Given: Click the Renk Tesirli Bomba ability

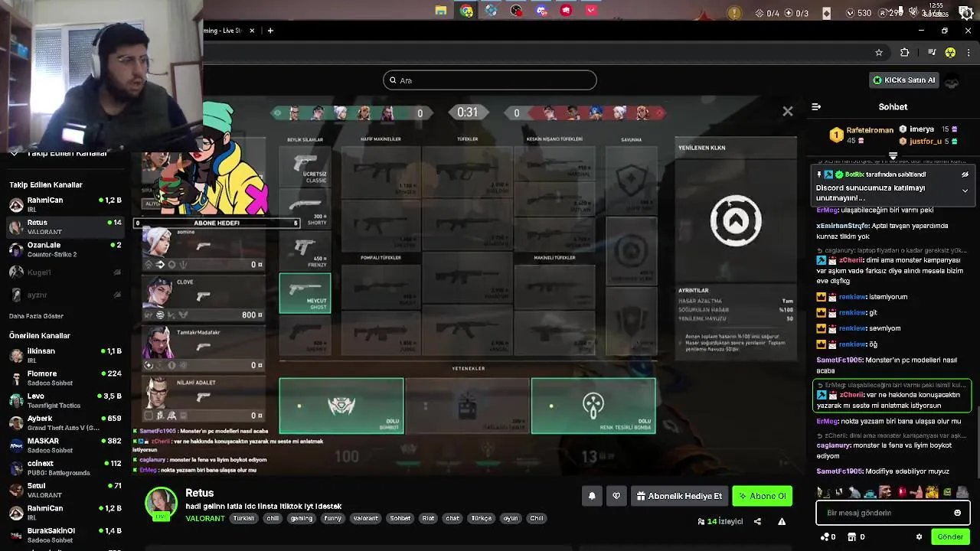Looking at the screenshot, I should (593, 406).
